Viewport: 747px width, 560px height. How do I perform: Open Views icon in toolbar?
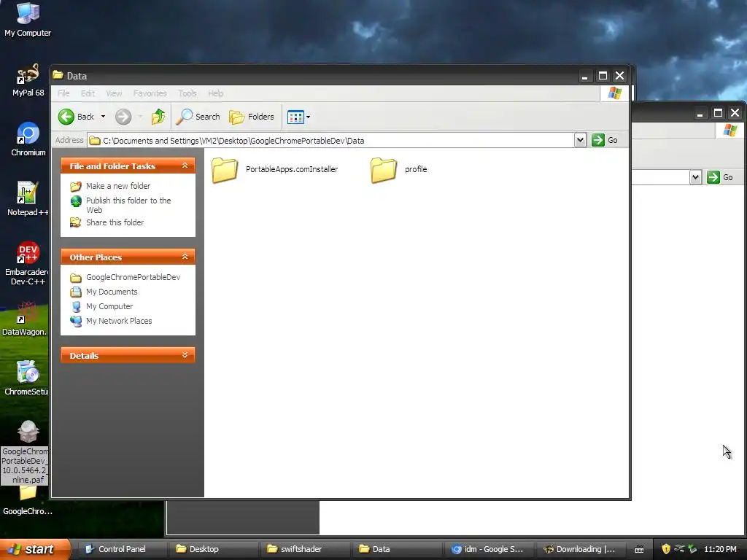(295, 117)
